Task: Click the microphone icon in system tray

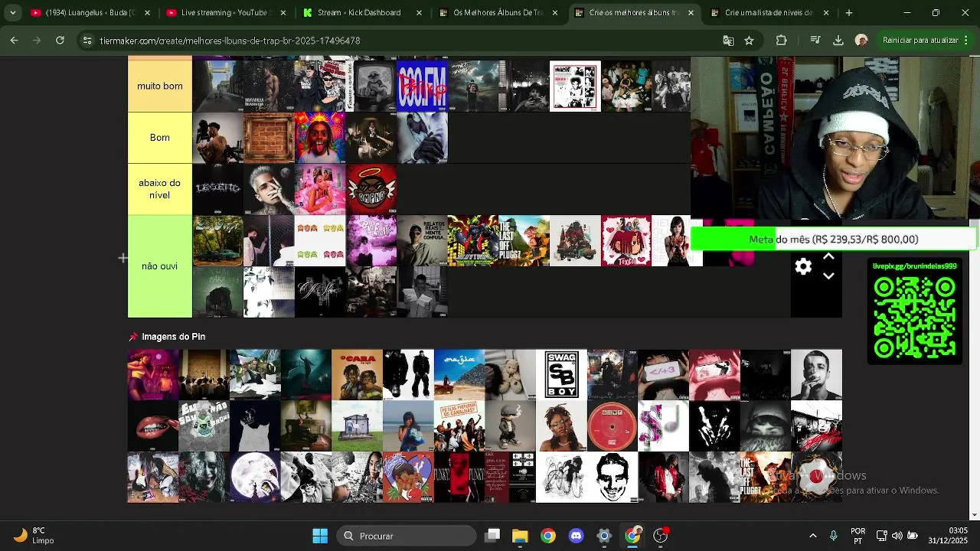Action: click(833, 536)
